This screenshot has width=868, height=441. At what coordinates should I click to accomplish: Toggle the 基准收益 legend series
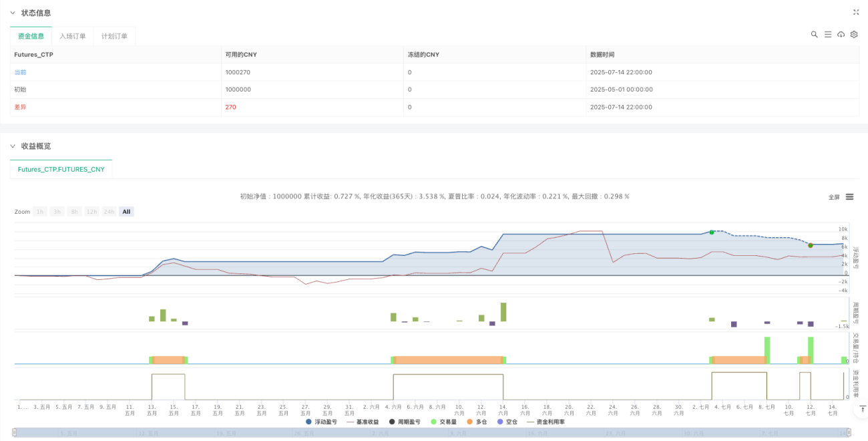362,422
